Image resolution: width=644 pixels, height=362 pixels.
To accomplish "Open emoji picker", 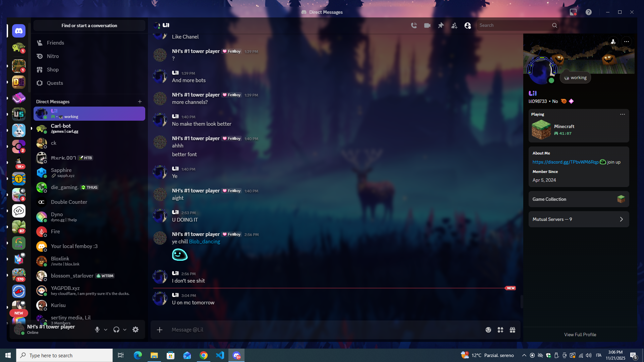I will coord(488,330).
